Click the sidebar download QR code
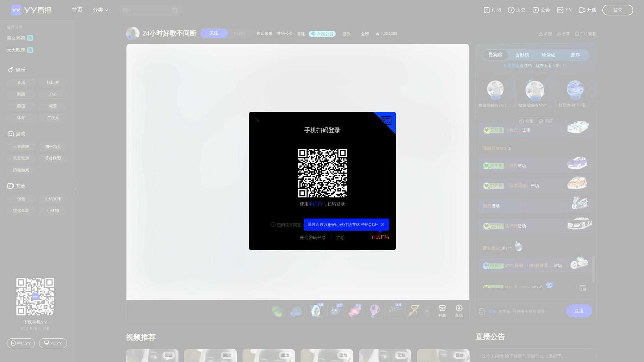The height and width of the screenshot is (362, 644). pyautogui.click(x=35, y=297)
